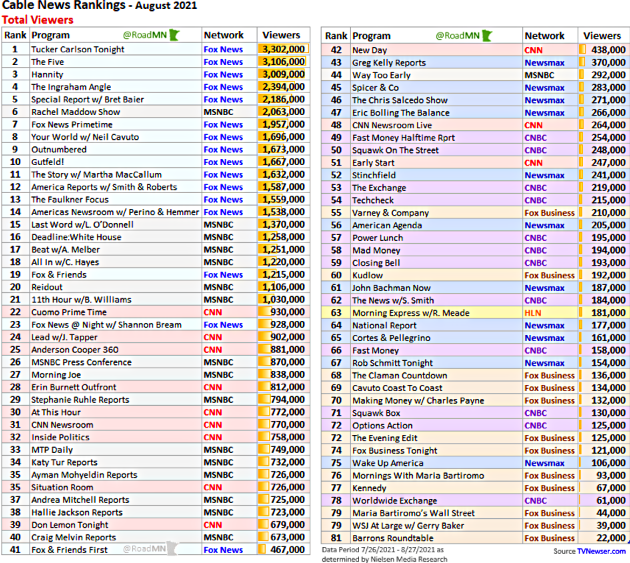Click Eric Bolling The Balance
The image size is (630, 563).
401,113
